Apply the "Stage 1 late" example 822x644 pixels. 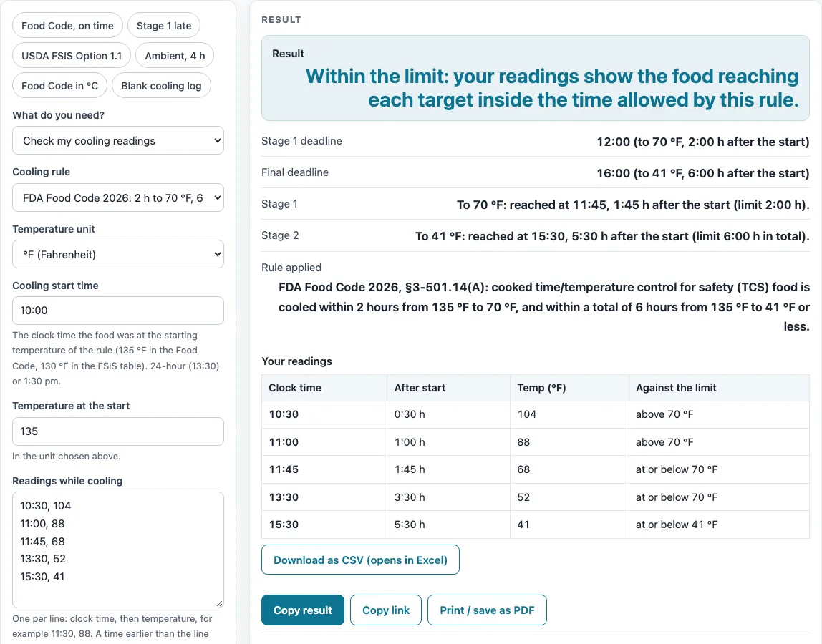(x=164, y=26)
